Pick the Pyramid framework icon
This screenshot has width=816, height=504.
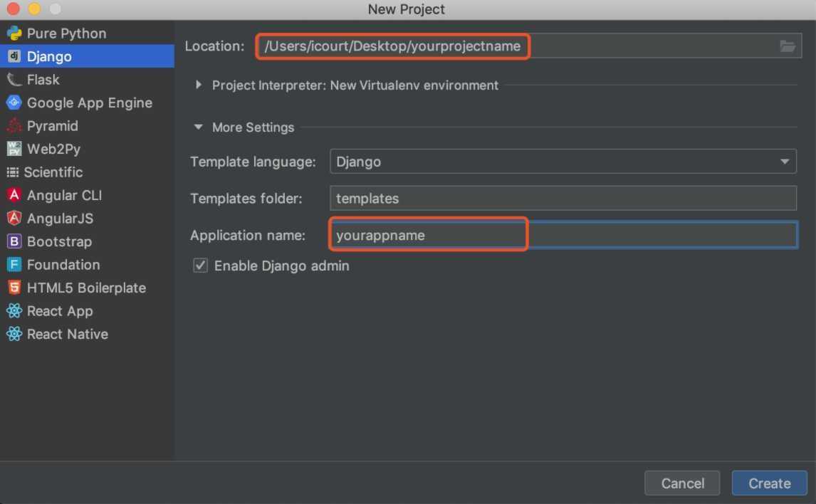coord(14,126)
